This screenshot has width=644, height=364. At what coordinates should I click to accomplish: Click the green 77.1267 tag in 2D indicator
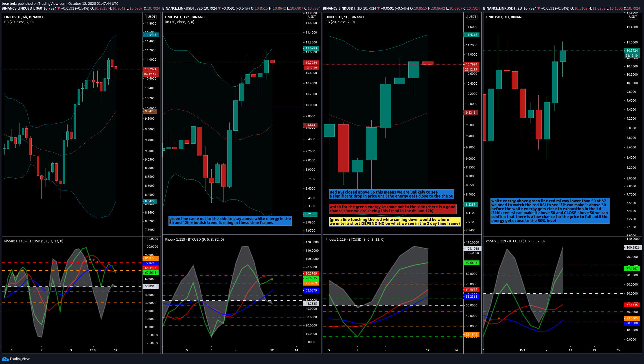632,269
